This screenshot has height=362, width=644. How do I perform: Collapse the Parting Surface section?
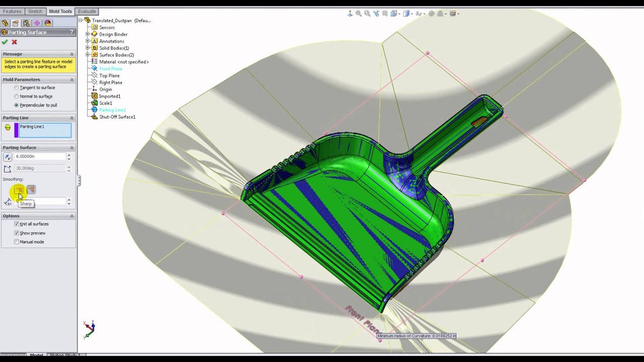[71, 147]
